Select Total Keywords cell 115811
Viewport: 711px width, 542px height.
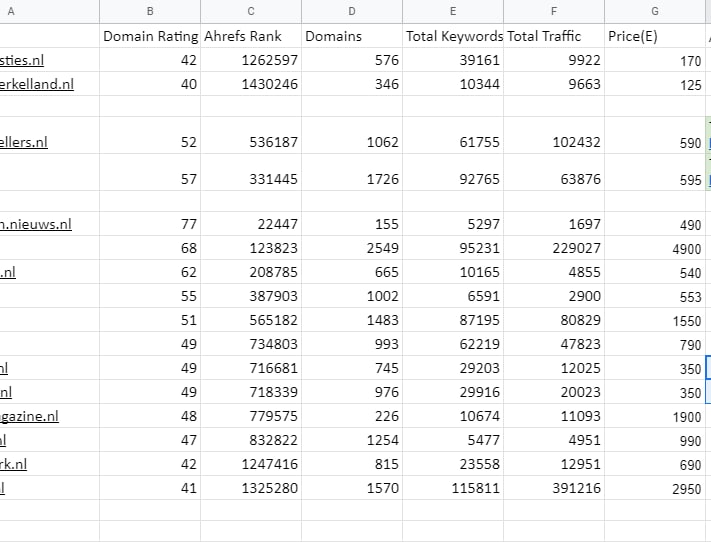click(x=453, y=488)
